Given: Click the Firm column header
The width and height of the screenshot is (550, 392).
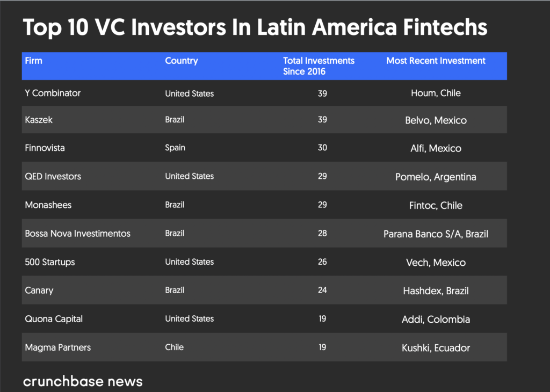Looking at the screenshot, I should point(33,61).
